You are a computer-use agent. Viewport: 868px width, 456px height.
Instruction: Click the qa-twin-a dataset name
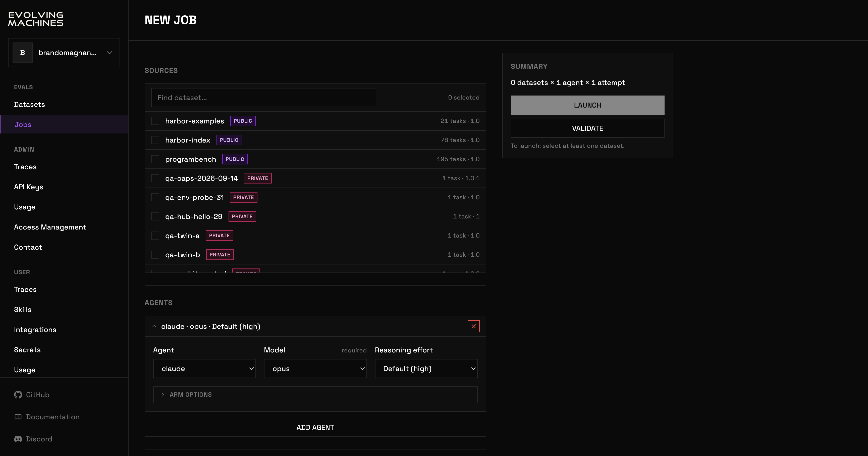[x=182, y=236]
